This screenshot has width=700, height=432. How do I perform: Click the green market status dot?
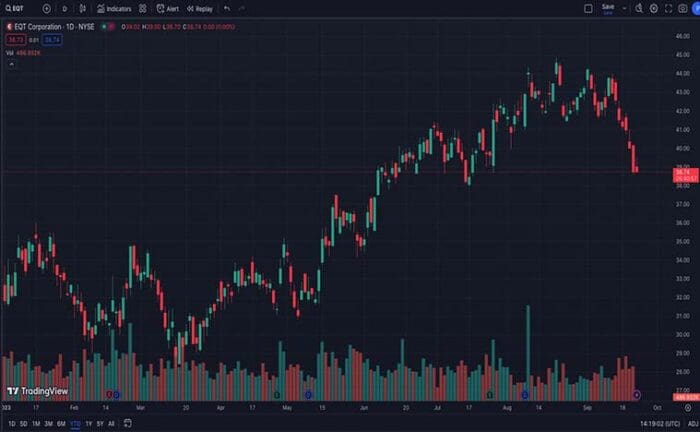click(x=104, y=27)
